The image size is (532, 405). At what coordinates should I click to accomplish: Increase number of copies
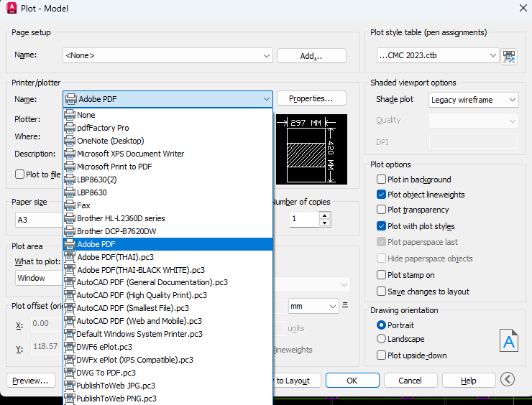325,216
